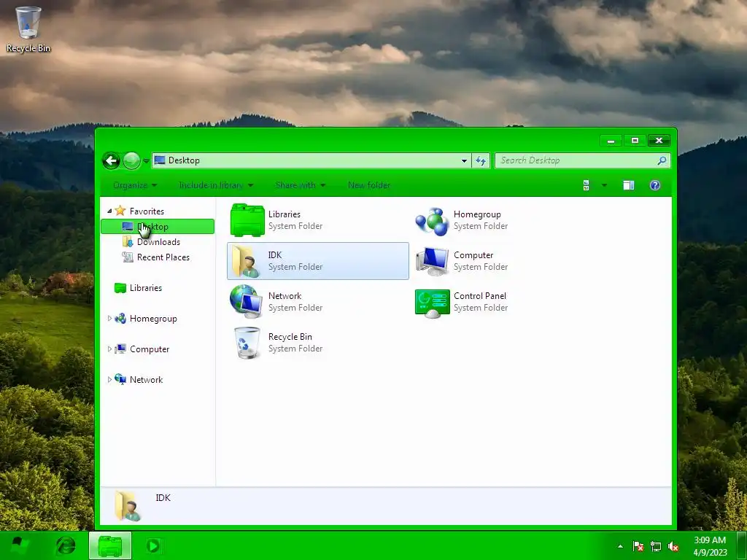The width and height of the screenshot is (747, 560).
Task: Open the Homegroup icon in file list
Action: pos(432,221)
